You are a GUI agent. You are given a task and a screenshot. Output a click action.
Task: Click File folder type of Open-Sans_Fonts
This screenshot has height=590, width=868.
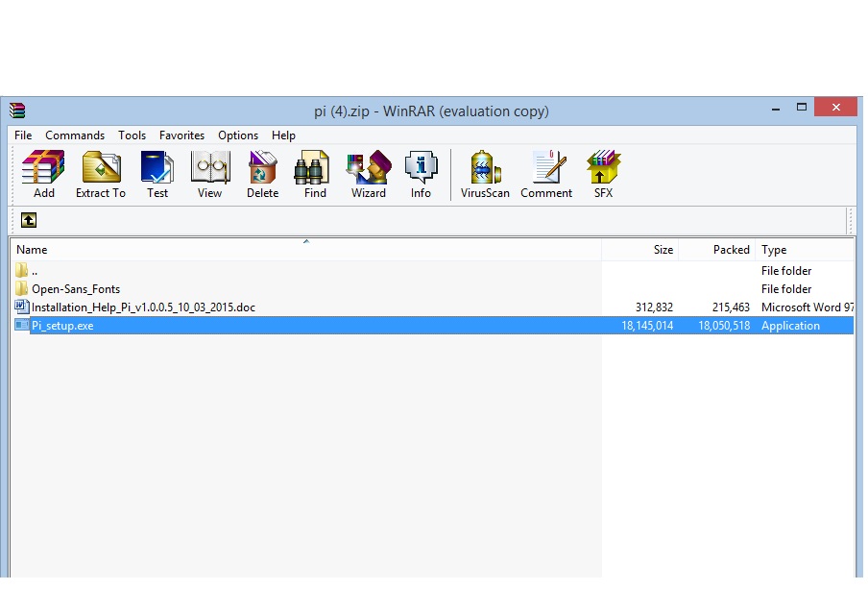pyautogui.click(x=786, y=289)
